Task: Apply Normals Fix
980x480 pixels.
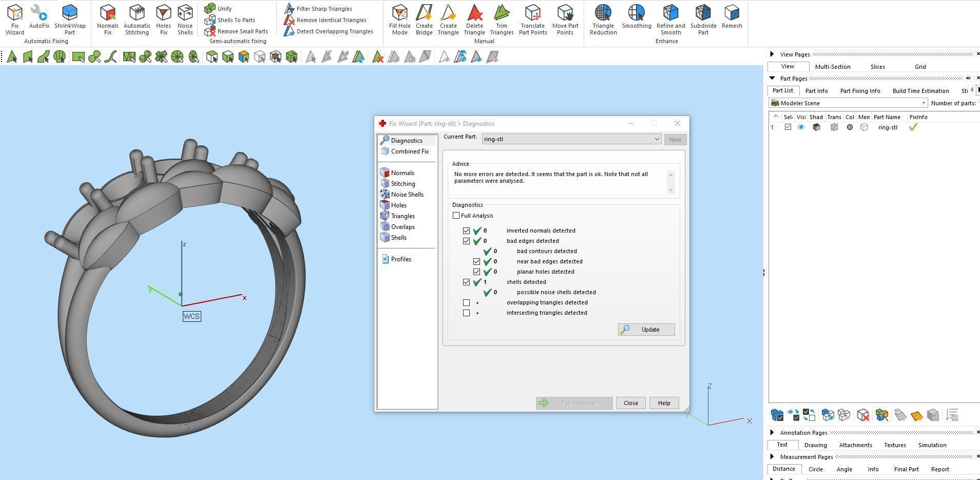Action: [x=107, y=20]
